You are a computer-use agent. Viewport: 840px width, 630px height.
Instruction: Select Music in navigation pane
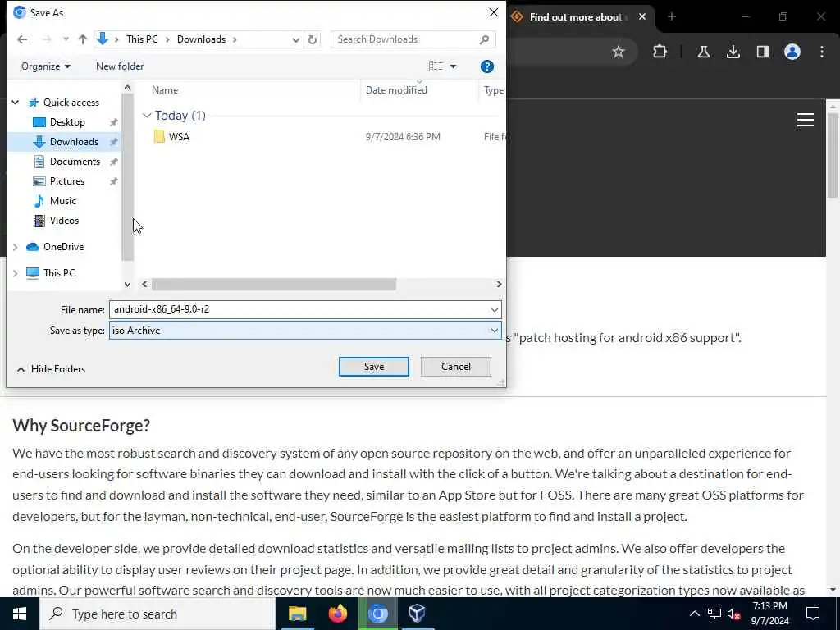pyautogui.click(x=62, y=201)
